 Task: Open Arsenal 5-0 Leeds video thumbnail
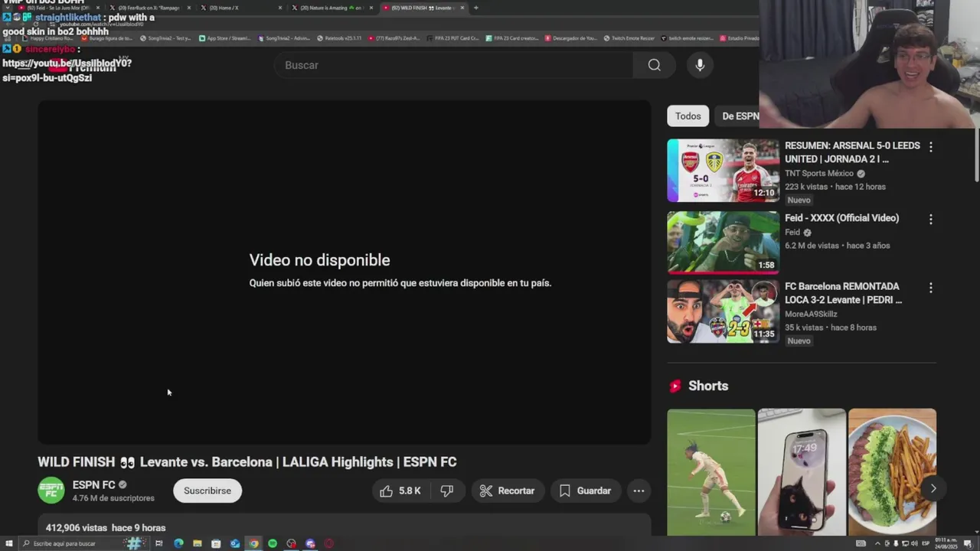pyautogui.click(x=723, y=170)
